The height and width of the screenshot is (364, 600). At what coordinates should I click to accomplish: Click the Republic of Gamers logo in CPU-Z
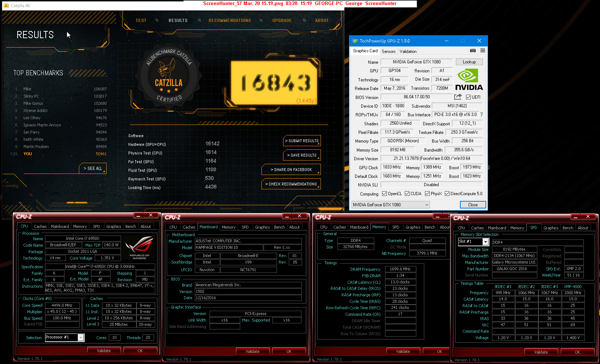[x=139, y=247]
